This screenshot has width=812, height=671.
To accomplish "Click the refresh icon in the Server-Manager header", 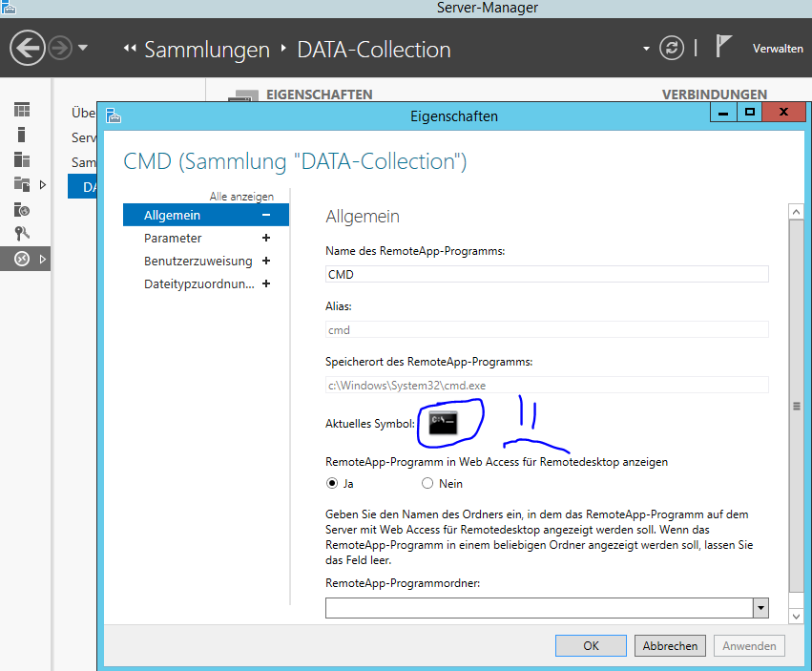I will pyautogui.click(x=671, y=48).
